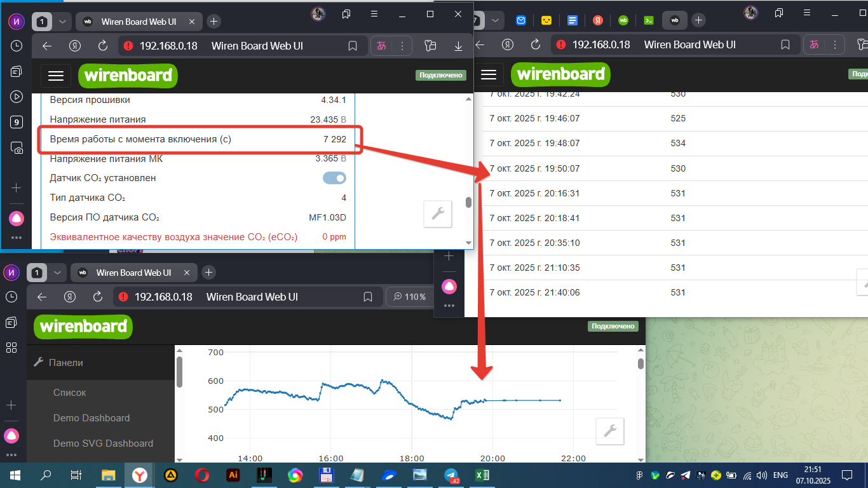The width and height of the screenshot is (868, 488).
Task: Click the pink translate icon in bottom-right address bar
Action: pyautogui.click(x=814, y=44)
